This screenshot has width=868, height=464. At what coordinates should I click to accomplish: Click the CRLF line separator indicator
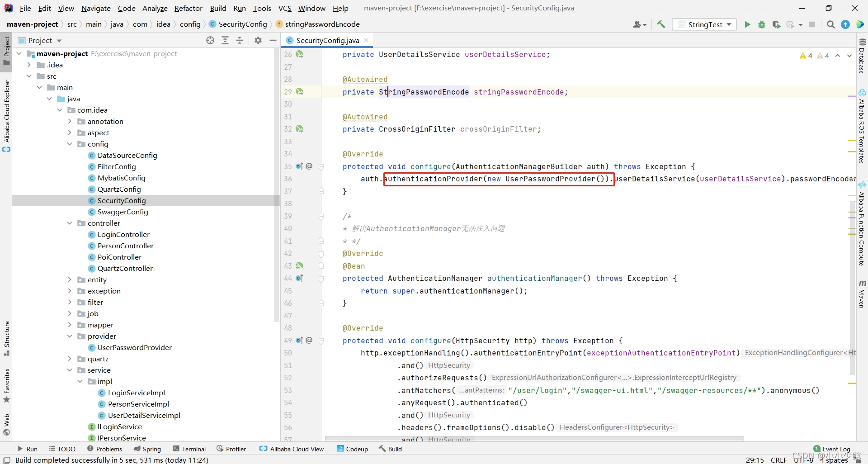pos(778,460)
